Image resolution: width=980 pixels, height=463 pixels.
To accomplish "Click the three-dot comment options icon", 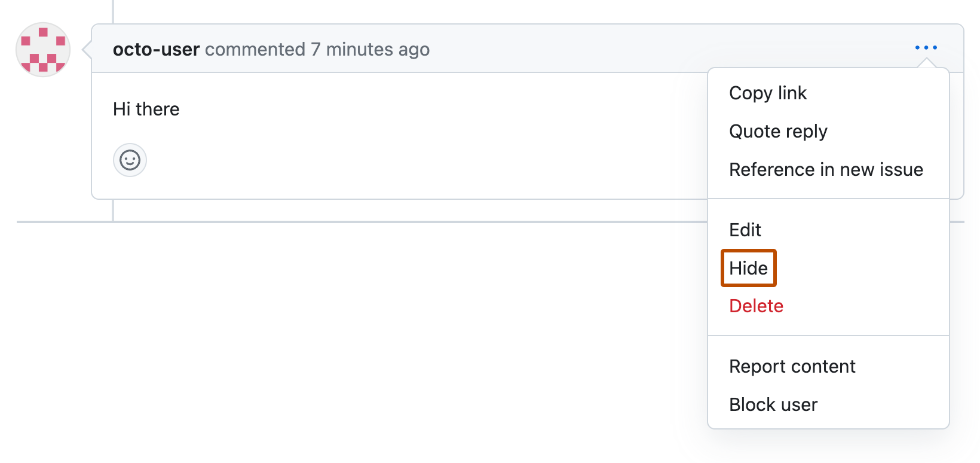I will 926,47.
